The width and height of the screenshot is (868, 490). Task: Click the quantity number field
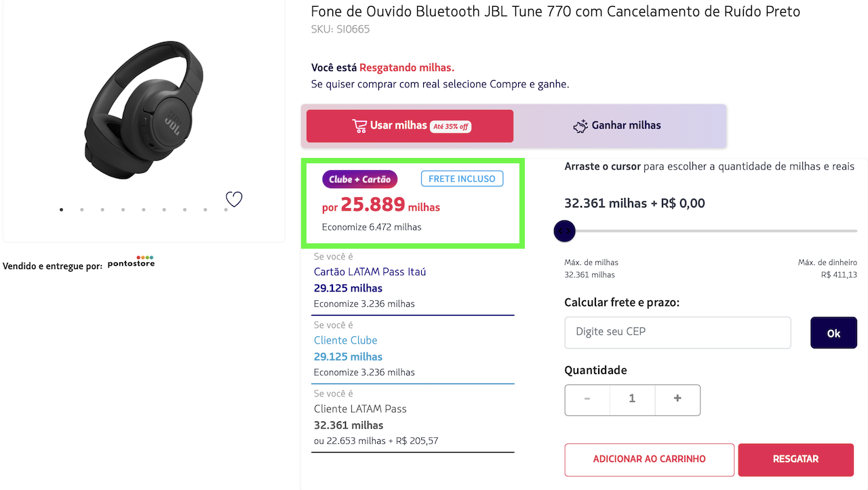tap(632, 399)
